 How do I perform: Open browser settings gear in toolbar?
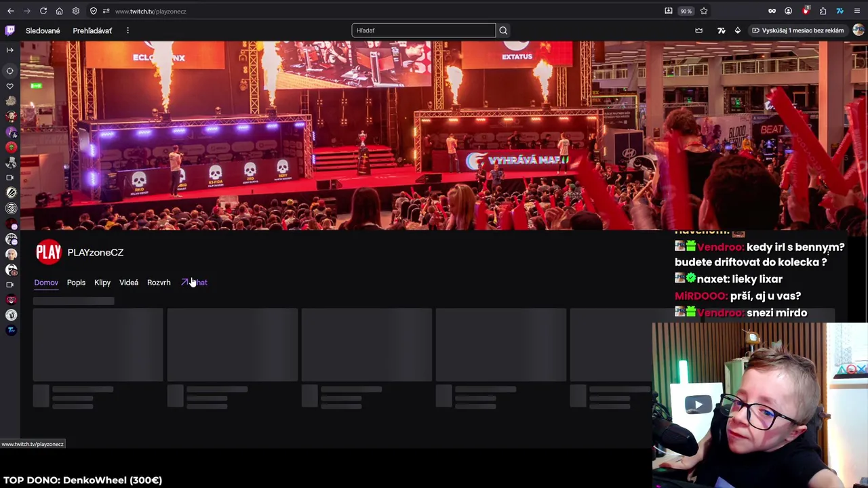(x=76, y=11)
